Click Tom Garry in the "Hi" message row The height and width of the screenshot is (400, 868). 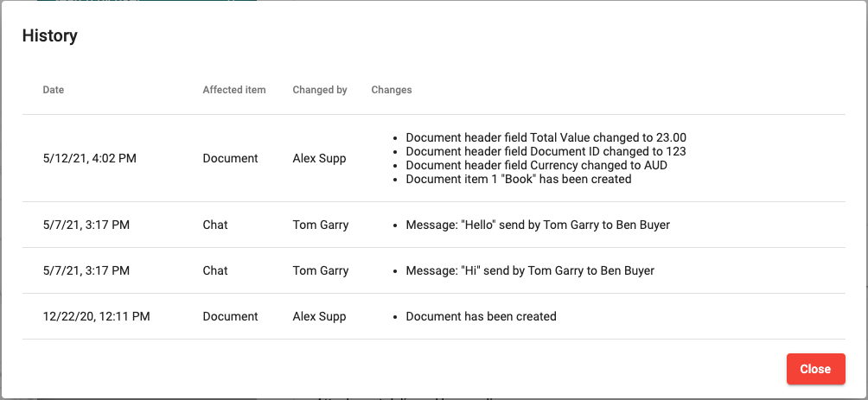(x=321, y=271)
